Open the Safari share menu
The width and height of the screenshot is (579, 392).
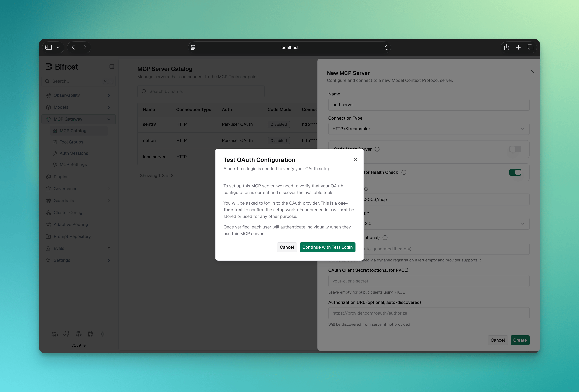[x=507, y=47]
